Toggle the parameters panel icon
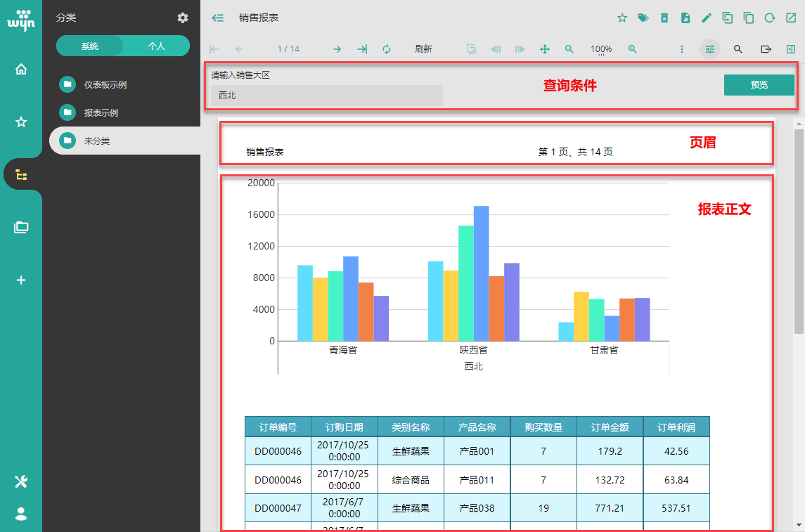 click(x=710, y=49)
